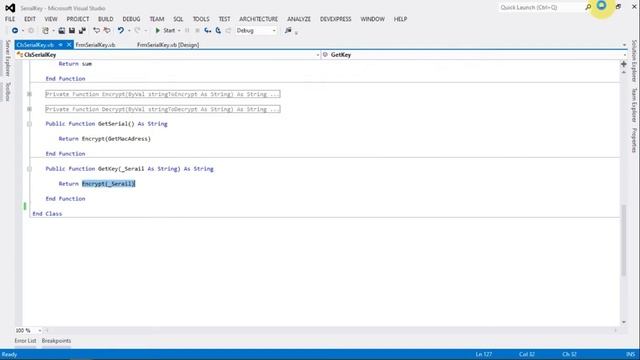
Task: Expand the collapsed Decrypt function region
Action: point(29,109)
